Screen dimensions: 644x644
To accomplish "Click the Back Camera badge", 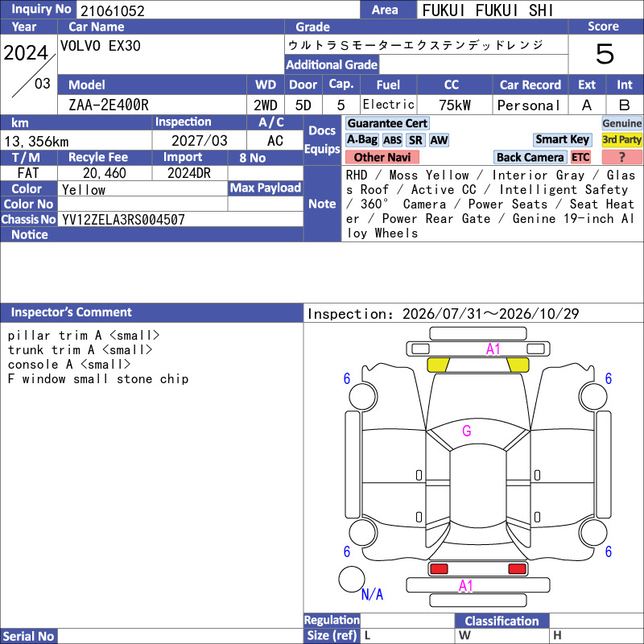I will click(530, 157).
